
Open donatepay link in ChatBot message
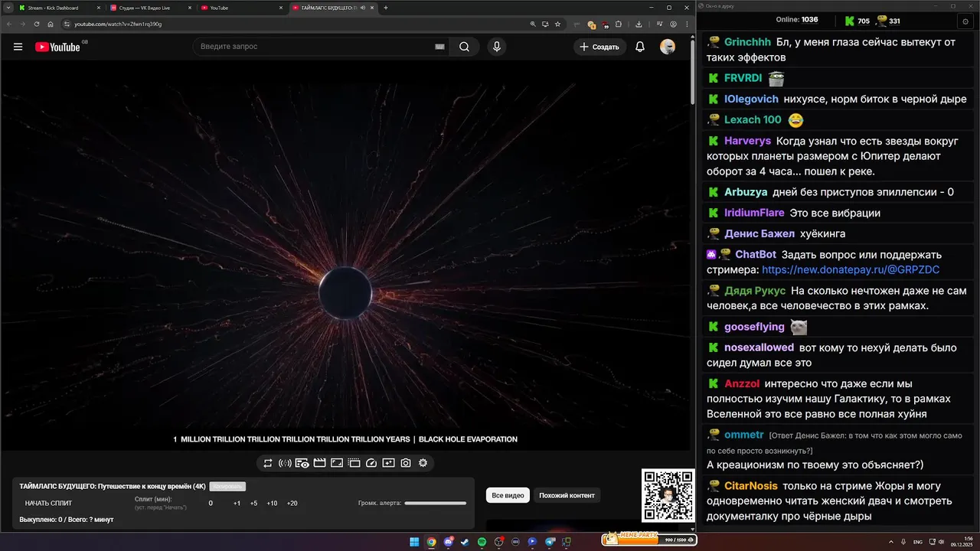coord(851,269)
